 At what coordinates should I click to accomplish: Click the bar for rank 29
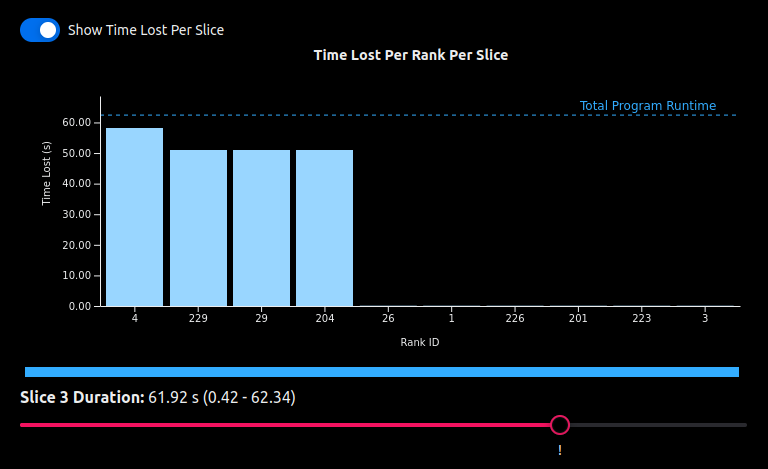(x=261, y=228)
